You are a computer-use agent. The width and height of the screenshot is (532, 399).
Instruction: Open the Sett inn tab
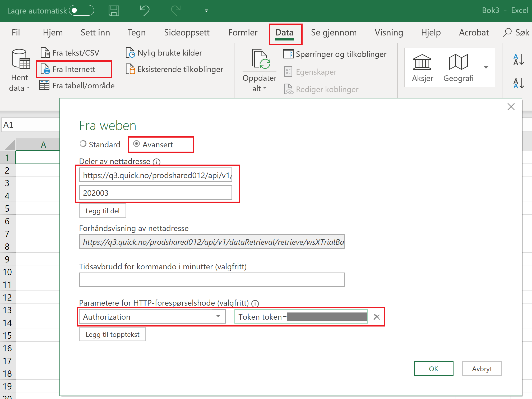click(95, 33)
